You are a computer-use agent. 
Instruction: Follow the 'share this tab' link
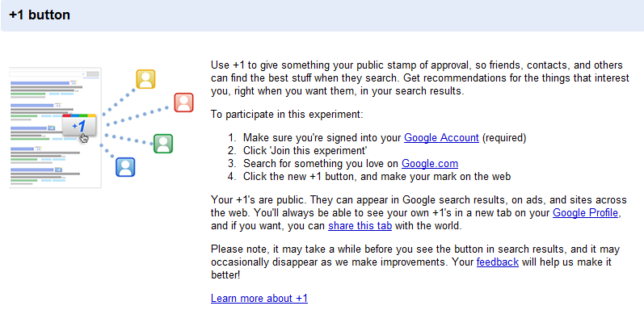(360, 226)
